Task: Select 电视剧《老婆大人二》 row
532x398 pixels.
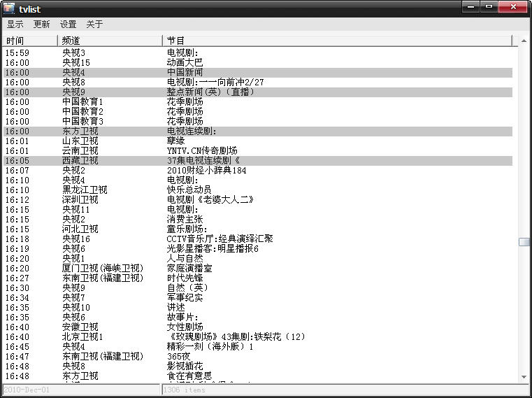Action: 258,200
